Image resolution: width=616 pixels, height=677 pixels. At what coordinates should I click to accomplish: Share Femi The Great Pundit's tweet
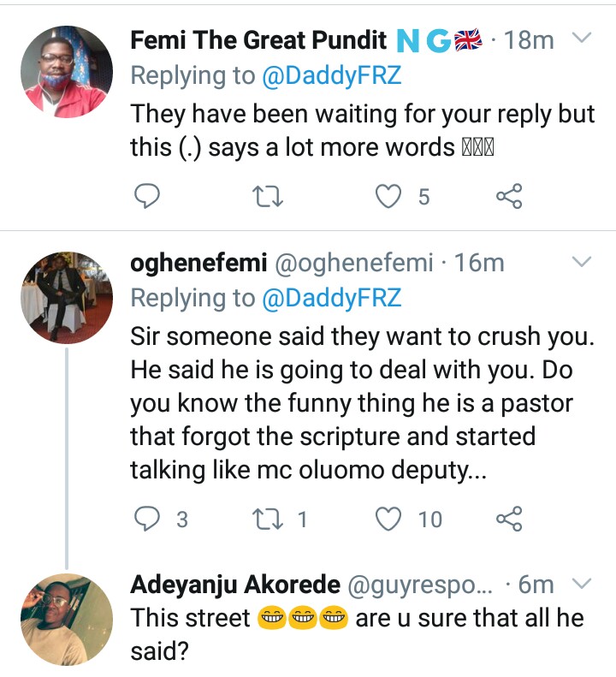pos(509,198)
